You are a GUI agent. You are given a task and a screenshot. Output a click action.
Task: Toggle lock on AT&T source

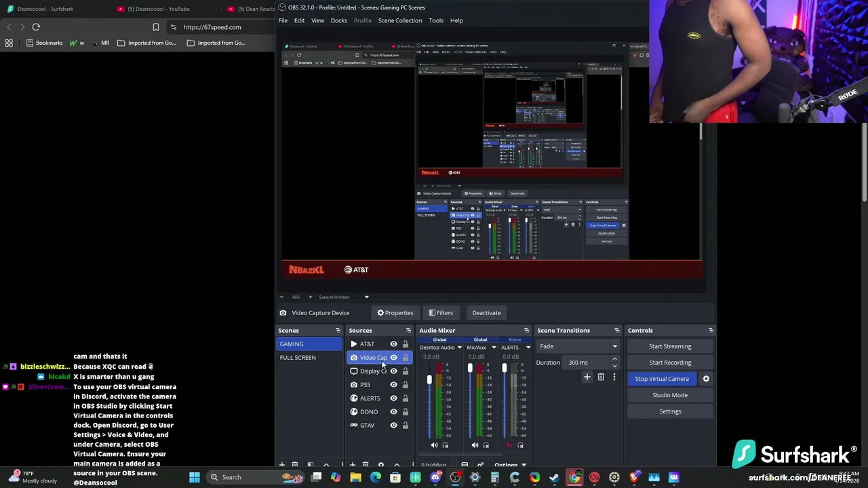[406, 344]
